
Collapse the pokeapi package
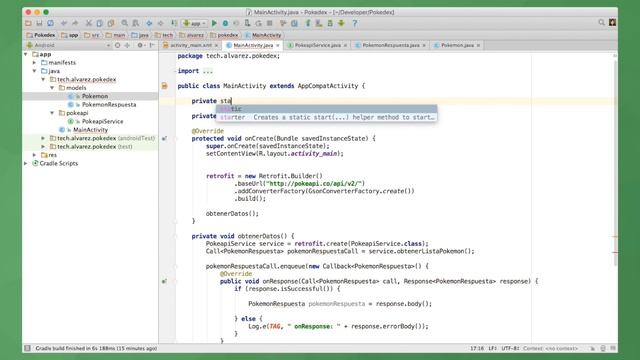point(52,113)
